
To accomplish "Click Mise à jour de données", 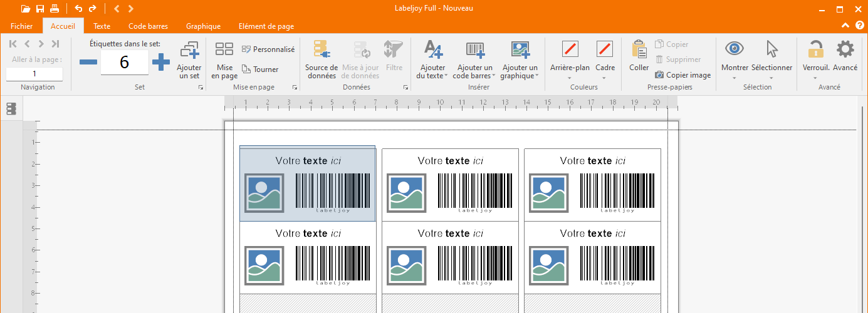I will (x=360, y=60).
